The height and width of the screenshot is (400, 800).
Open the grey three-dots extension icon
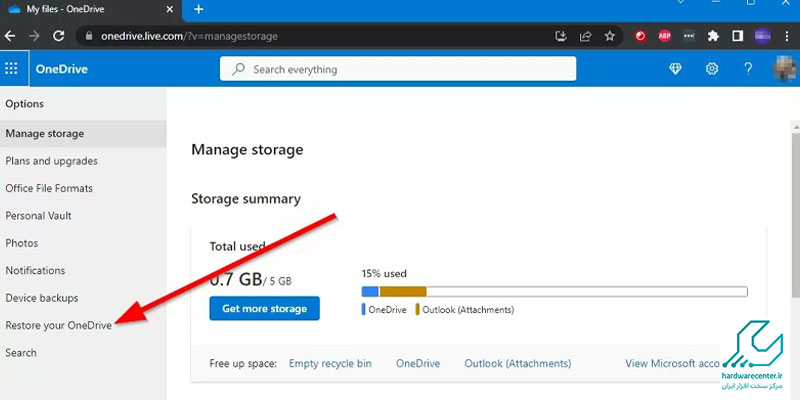(689, 36)
